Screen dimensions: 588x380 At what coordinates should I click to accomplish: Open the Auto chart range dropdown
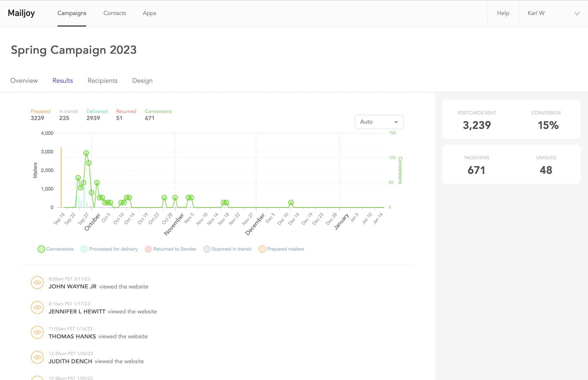379,122
